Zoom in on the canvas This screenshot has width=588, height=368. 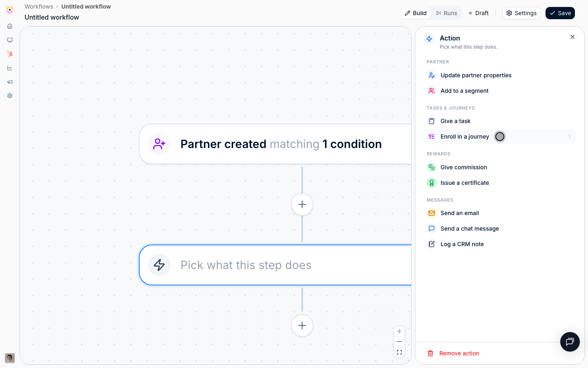(399, 331)
